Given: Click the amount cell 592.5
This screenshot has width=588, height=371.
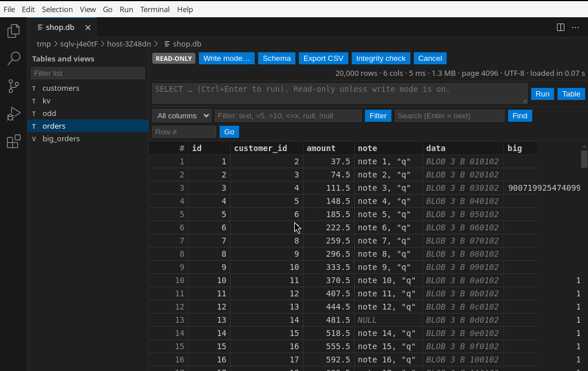Looking at the screenshot, I should 329,360.
